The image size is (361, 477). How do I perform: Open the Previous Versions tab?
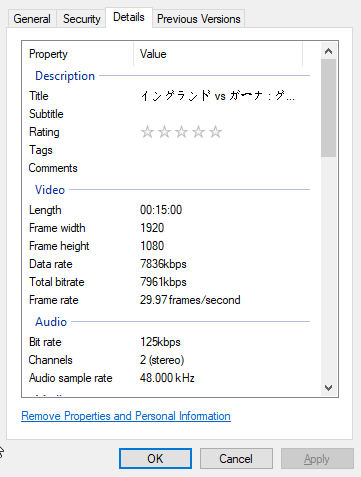(x=199, y=19)
